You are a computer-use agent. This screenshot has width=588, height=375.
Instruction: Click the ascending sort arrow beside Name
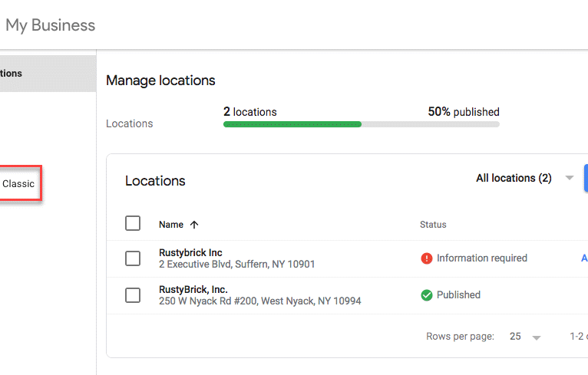tap(194, 225)
